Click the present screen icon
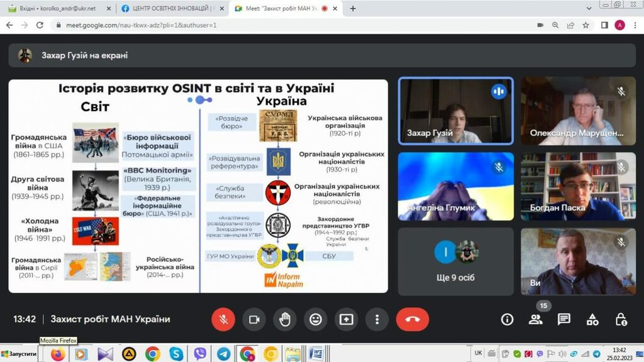Screen dimensions: 644x362 click(347, 319)
